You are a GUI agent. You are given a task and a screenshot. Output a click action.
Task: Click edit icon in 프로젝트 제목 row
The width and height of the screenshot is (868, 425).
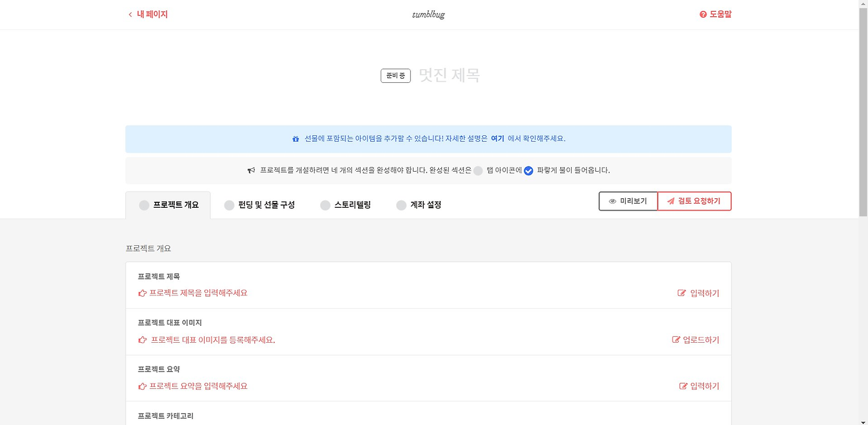pos(682,293)
